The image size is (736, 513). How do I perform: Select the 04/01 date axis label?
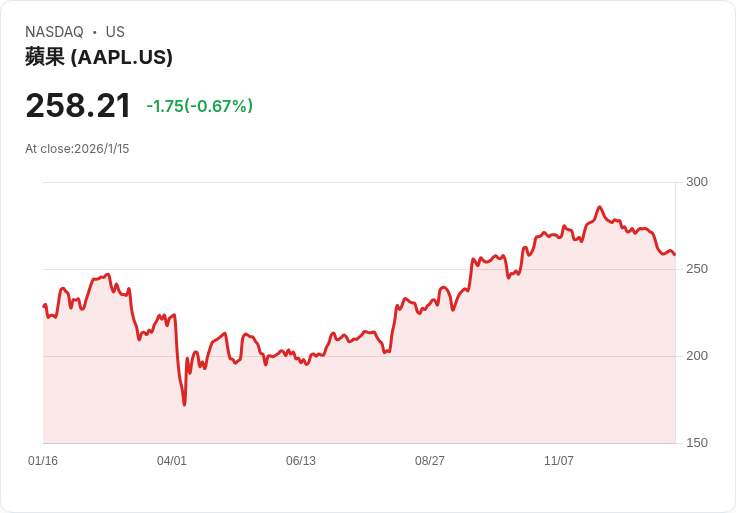[x=172, y=461]
